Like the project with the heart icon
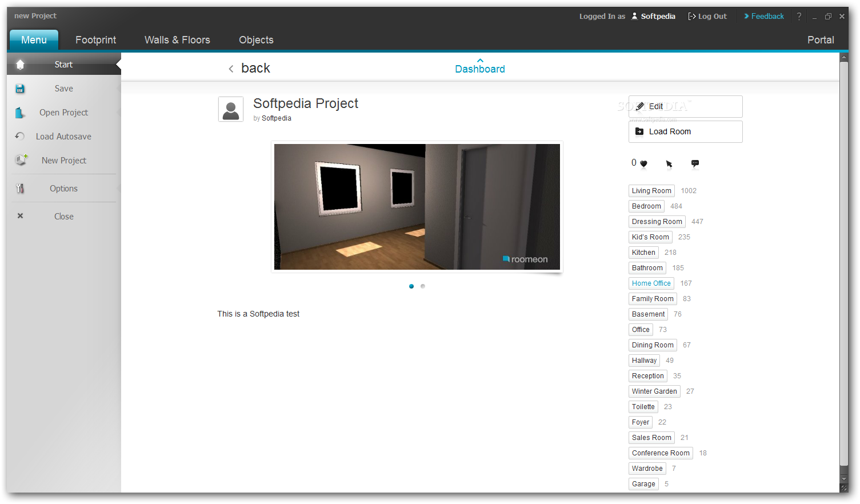 tap(643, 163)
